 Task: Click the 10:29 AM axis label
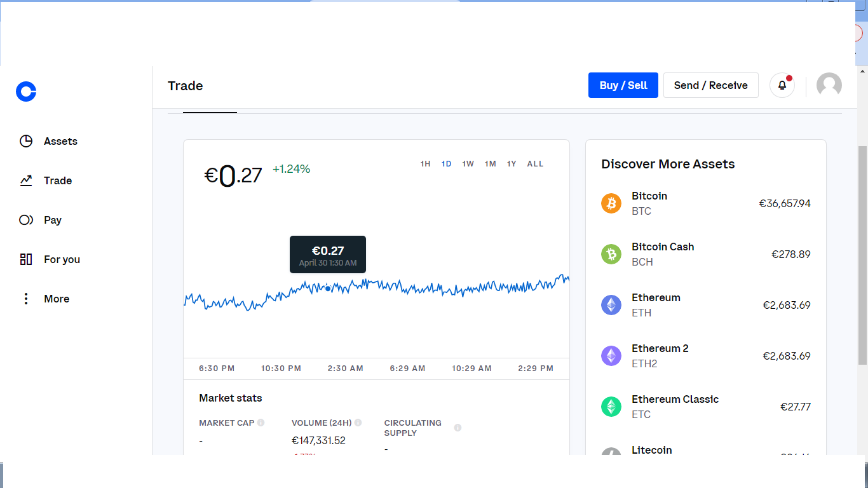point(471,369)
